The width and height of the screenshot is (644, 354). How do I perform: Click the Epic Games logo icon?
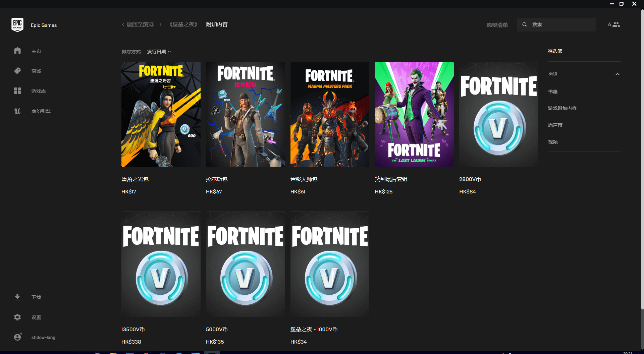coord(17,25)
